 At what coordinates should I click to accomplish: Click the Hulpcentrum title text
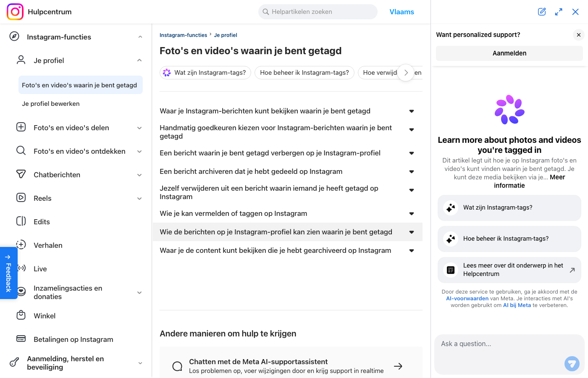coord(50,12)
